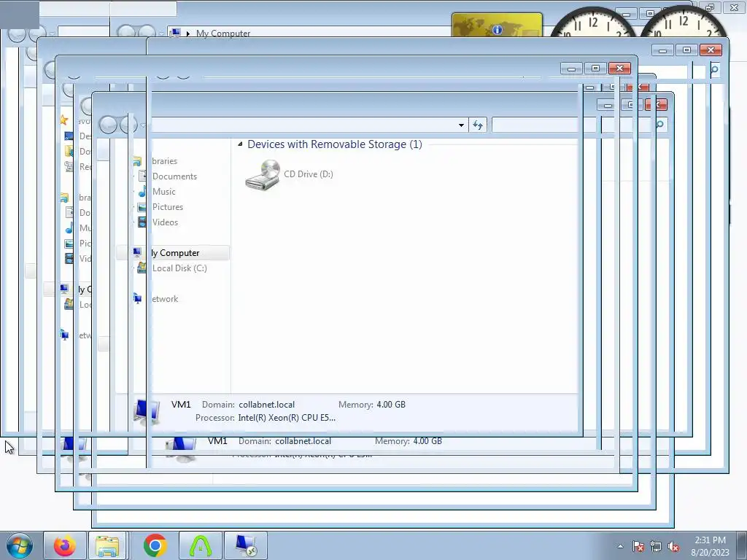The width and height of the screenshot is (747, 560).
Task: Click the Videos film icon in the sidebar
Action: click(142, 222)
